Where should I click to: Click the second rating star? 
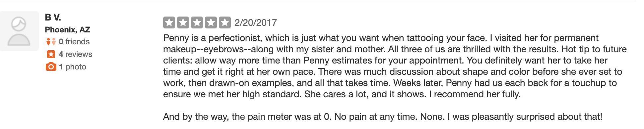183,22
